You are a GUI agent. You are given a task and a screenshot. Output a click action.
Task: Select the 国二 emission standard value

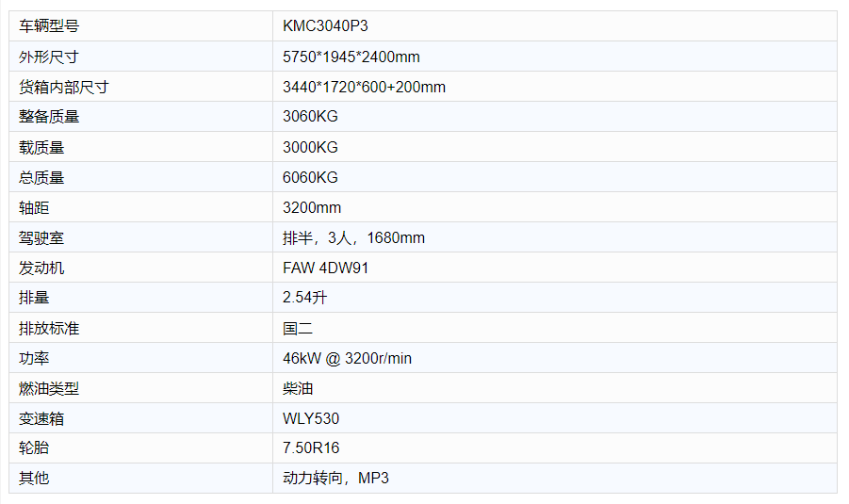coord(297,328)
